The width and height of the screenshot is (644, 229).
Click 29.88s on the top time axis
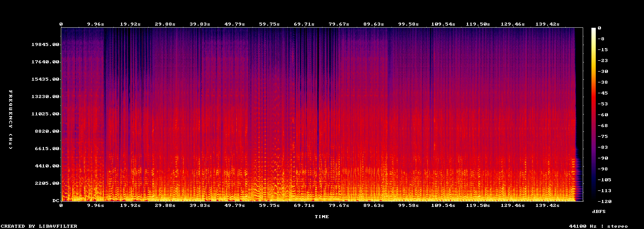click(x=165, y=24)
